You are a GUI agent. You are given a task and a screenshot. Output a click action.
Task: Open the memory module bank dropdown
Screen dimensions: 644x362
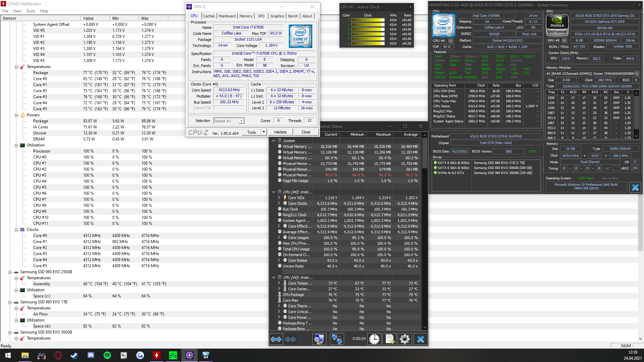[637, 74]
